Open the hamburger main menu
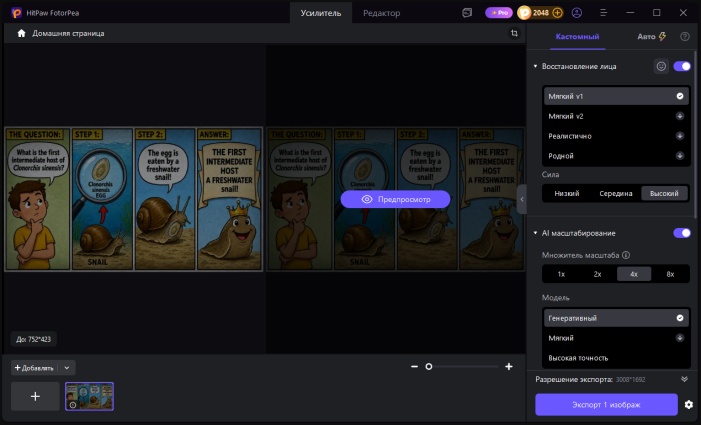The height and width of the screenshot is (425, 701). 603,13
